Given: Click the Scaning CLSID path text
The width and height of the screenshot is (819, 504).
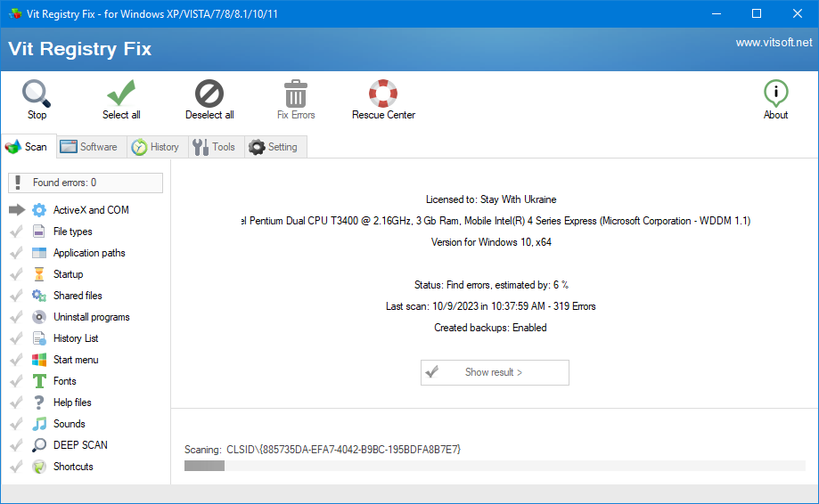Looking at the screenshot, I should pos(323,450).
